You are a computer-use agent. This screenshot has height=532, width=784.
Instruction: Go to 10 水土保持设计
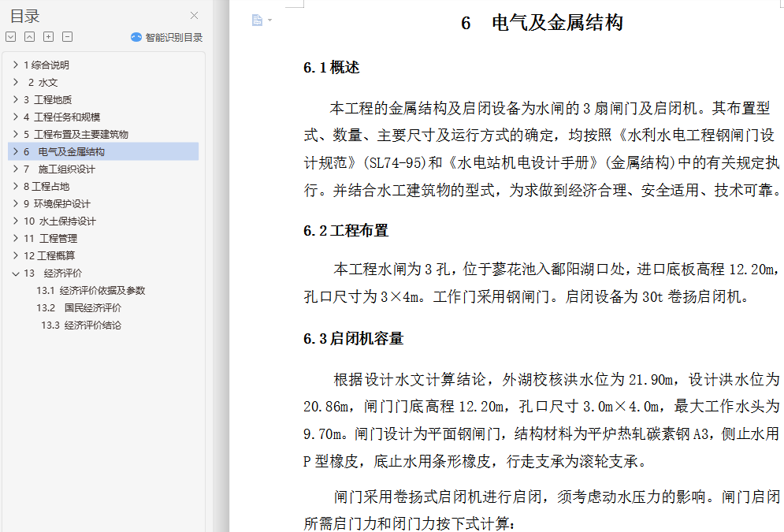[x=60, y=221]
